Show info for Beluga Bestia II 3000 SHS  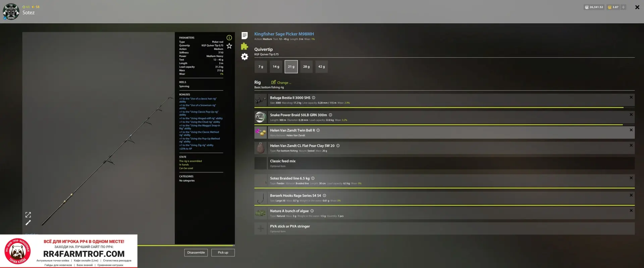314,98
